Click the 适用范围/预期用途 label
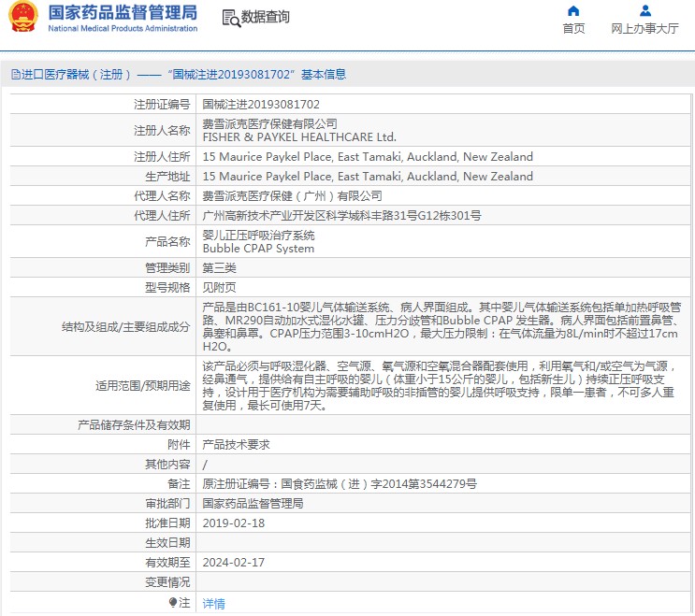The width and height of the screenshot is (695, 616). tap(143, 386)
